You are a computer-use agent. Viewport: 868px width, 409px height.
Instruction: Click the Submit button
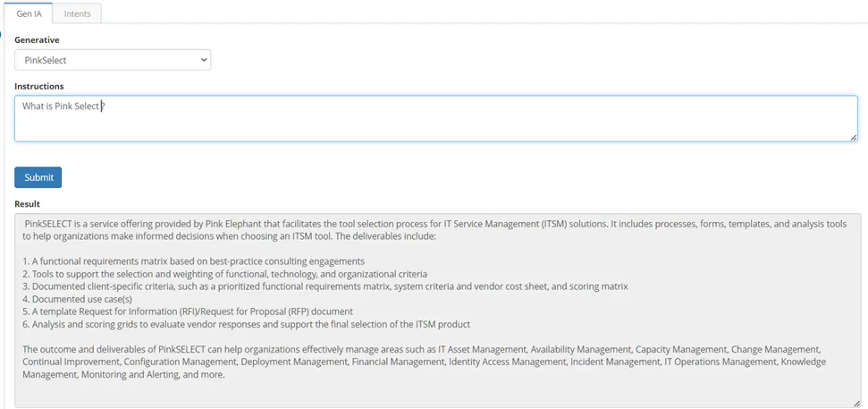click(38, 177)
